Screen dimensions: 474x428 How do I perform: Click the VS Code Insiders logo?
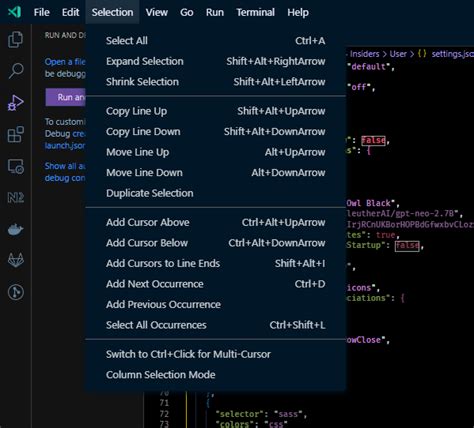(14, 12)
